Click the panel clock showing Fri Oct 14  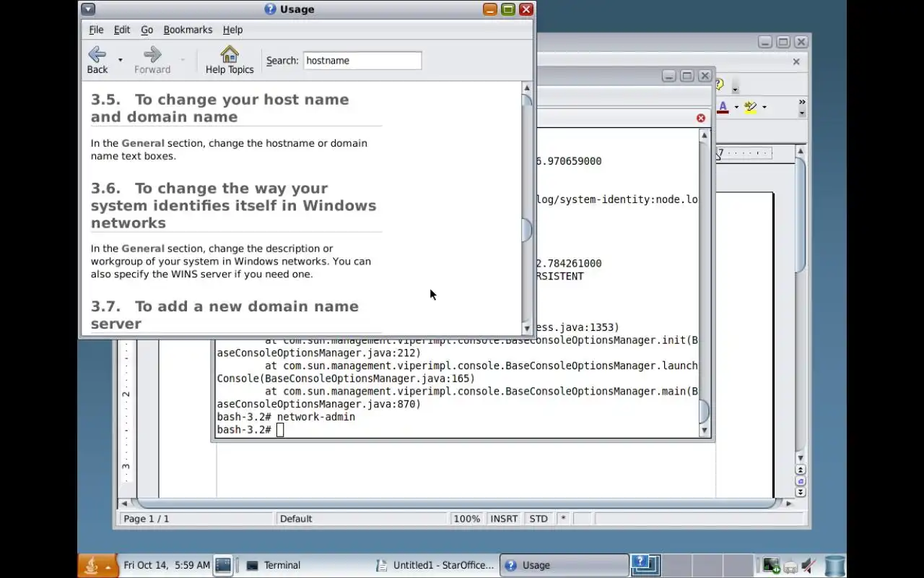(167, 565)
